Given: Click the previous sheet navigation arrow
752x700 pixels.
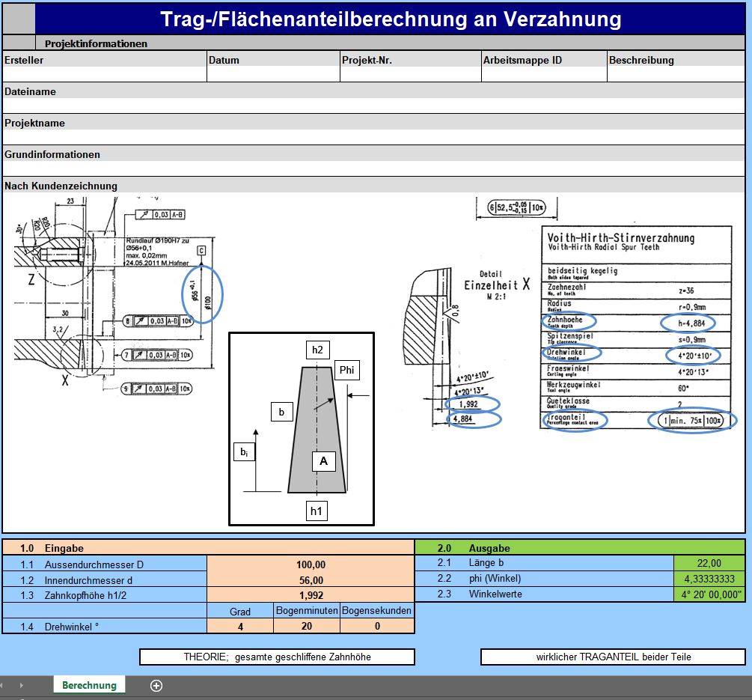Looking at the screenshot, I should pyautogui.click(x=7, y=686).
